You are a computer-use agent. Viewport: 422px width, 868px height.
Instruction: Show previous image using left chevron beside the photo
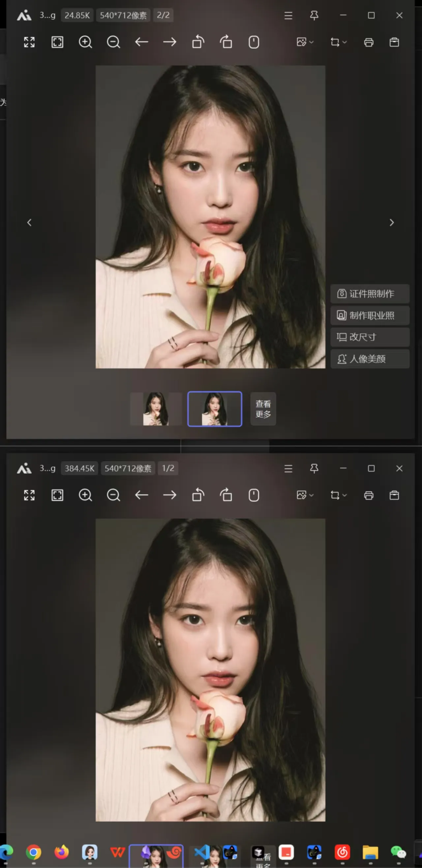point(29,223)
